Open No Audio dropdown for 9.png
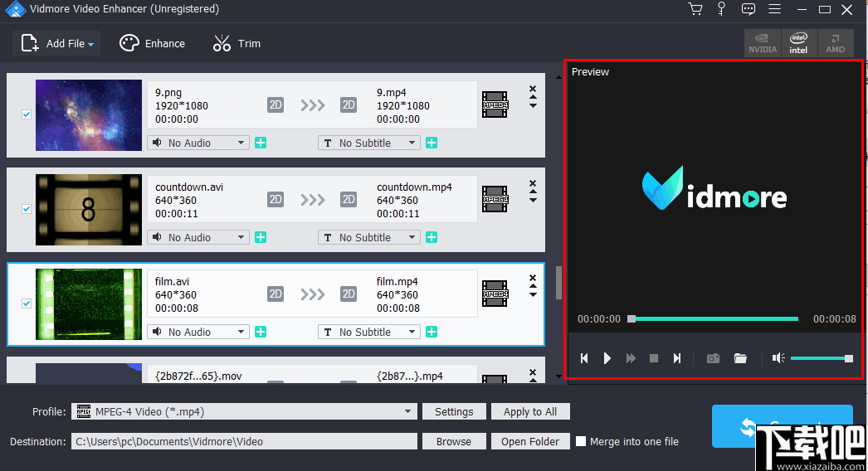This screenshot has width=868, height=471. click(x=198, y=143)
